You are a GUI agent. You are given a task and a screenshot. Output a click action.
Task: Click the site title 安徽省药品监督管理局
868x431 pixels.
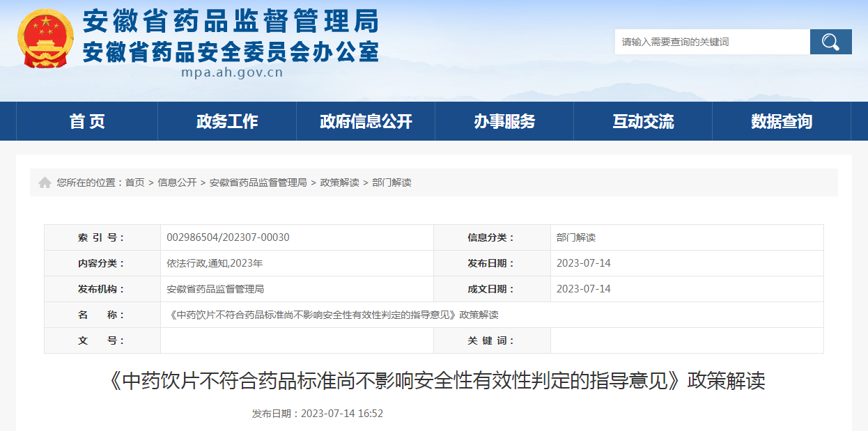click(231, 22)
